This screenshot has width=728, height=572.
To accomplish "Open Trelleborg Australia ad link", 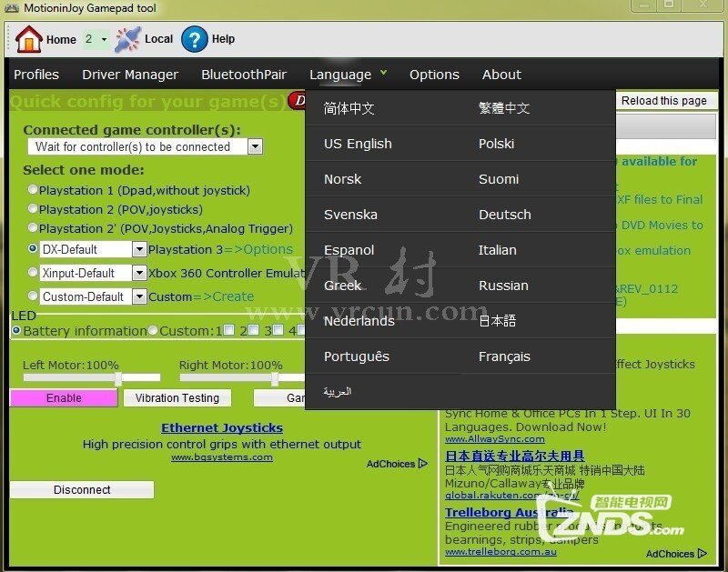I will coord(509,512).
